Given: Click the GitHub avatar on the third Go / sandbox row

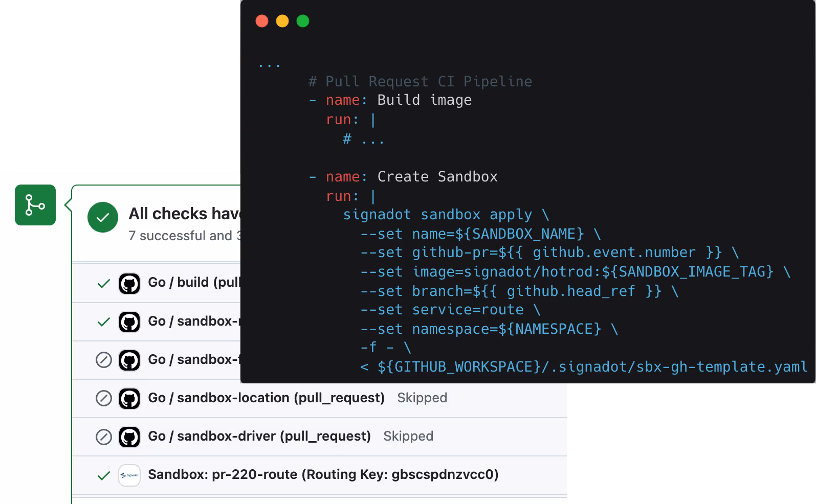Looking at the screenshot, I should pyautogui.click(x=129, y=360).
